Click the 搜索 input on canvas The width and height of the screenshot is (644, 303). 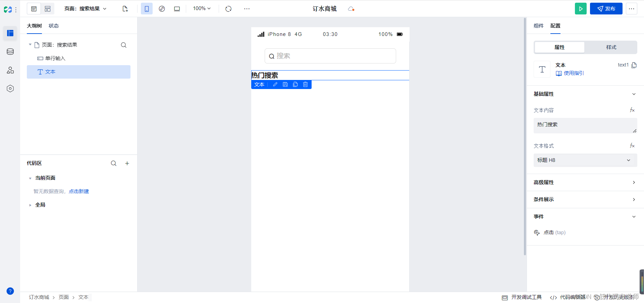330,56
